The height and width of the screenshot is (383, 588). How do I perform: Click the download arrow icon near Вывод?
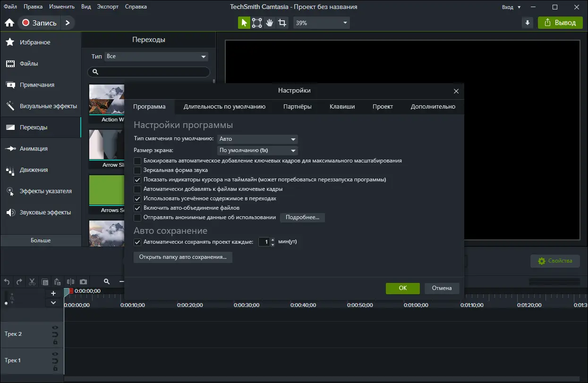click(528, 23)
